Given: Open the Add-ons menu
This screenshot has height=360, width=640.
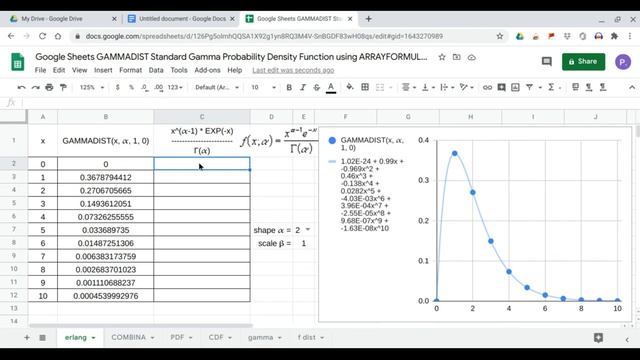Looking at the screenshot, I should pyautogui.click(x=207, y=70).
